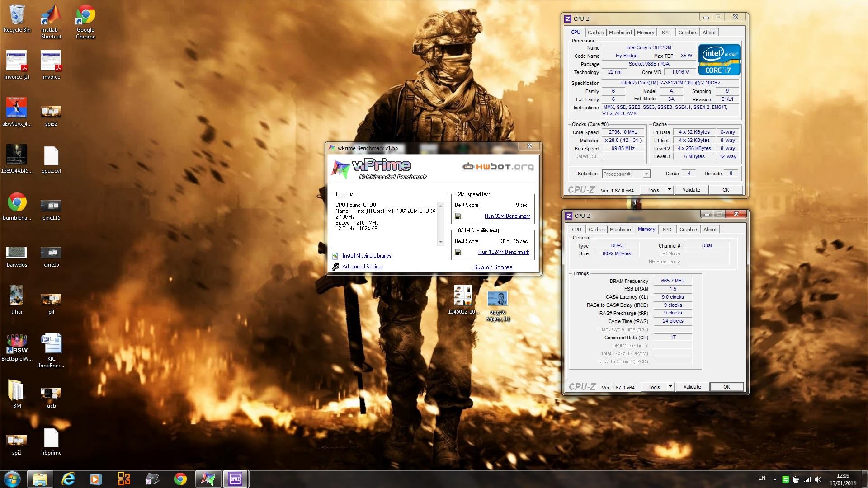Click CPU-Z icon in the taskbar
Screen dimensions: 868x488
pos(235,479)
